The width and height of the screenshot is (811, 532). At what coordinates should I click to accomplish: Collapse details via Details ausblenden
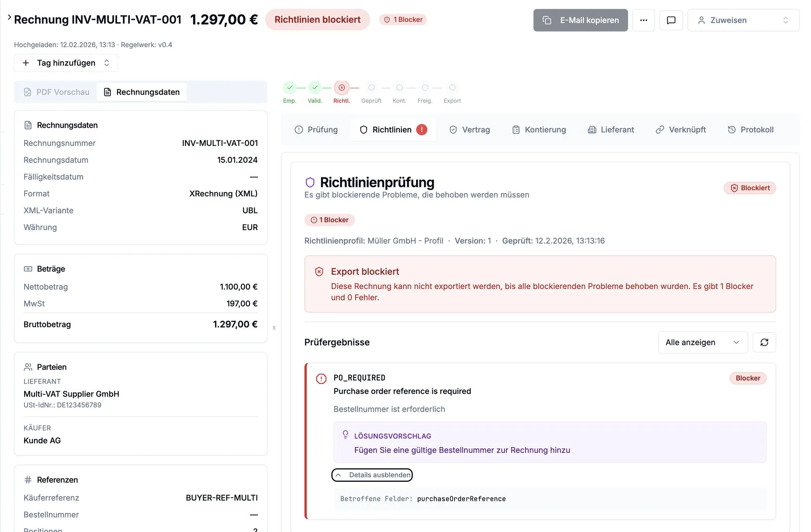click(372, 475)
